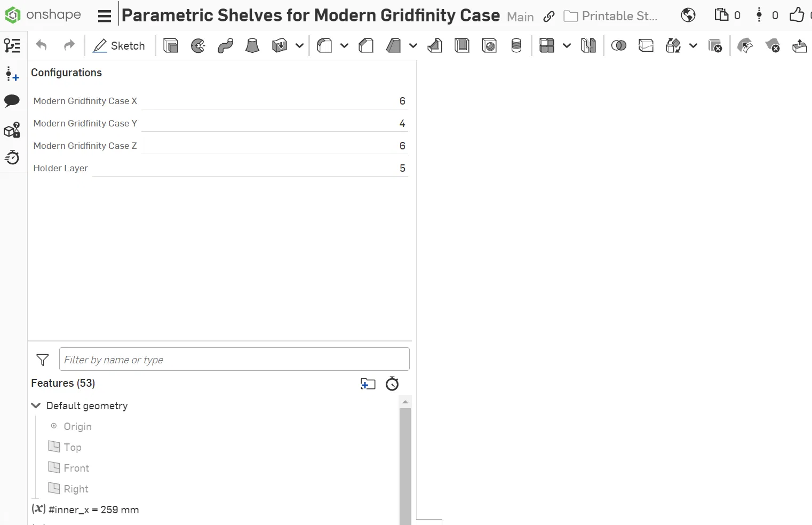Open the Printable St... folder link

(611, 16)
